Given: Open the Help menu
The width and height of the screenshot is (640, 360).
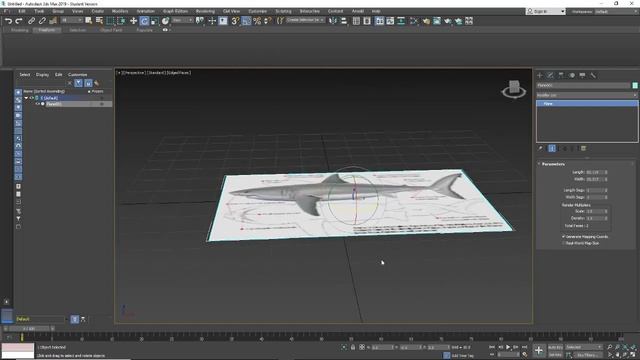Looking at the screenshot, I should tap(376, 11).
